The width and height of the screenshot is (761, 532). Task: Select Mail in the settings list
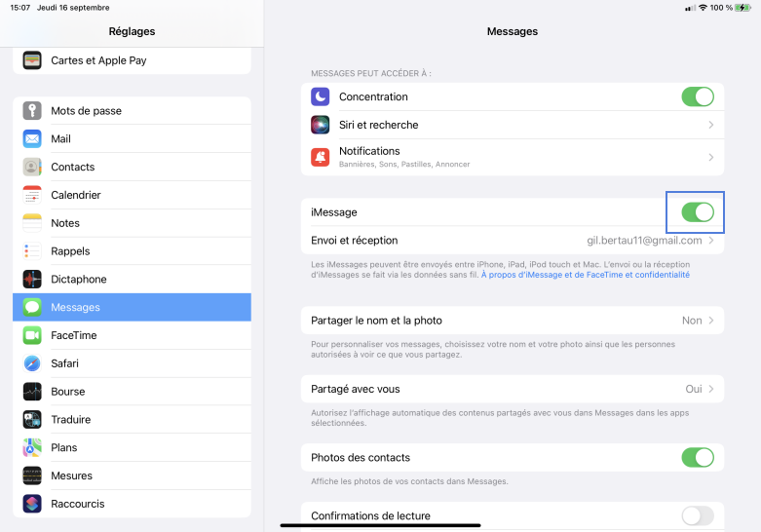[x=132, y=138]
